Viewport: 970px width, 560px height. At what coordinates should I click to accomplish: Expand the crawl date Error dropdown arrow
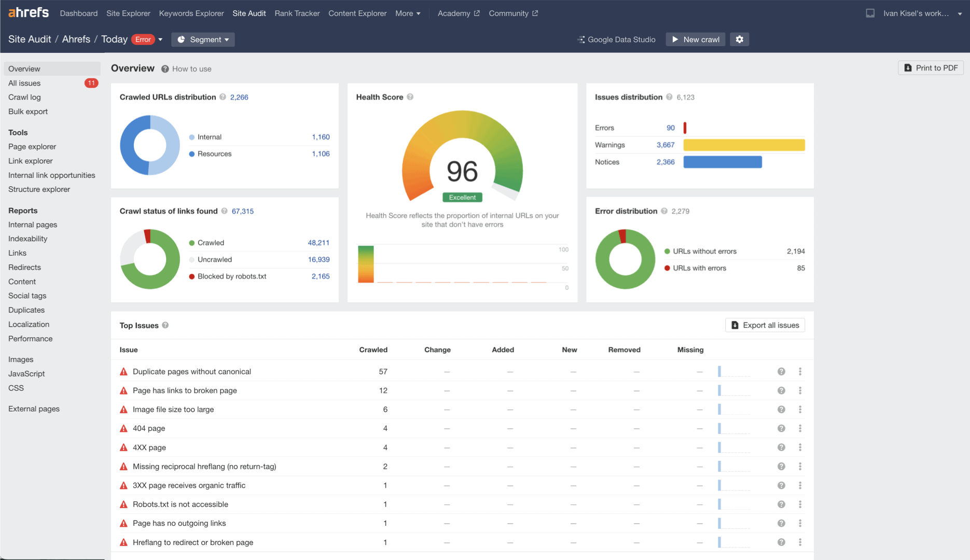[160, 39]
